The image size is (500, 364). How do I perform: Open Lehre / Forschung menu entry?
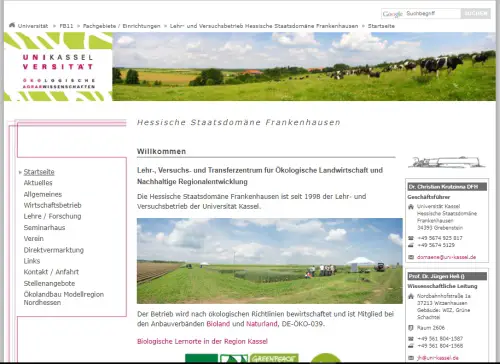pyautogui.click(x=52, y=216)
